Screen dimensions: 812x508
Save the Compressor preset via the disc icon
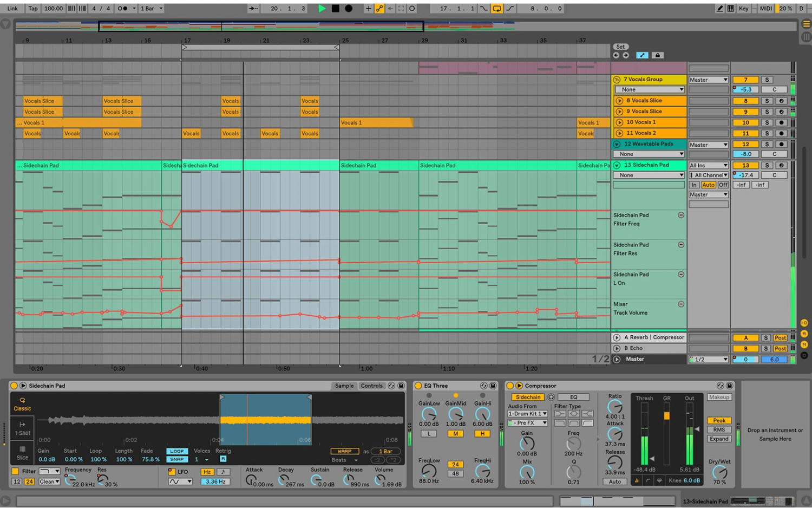click(x=729, y=385)
